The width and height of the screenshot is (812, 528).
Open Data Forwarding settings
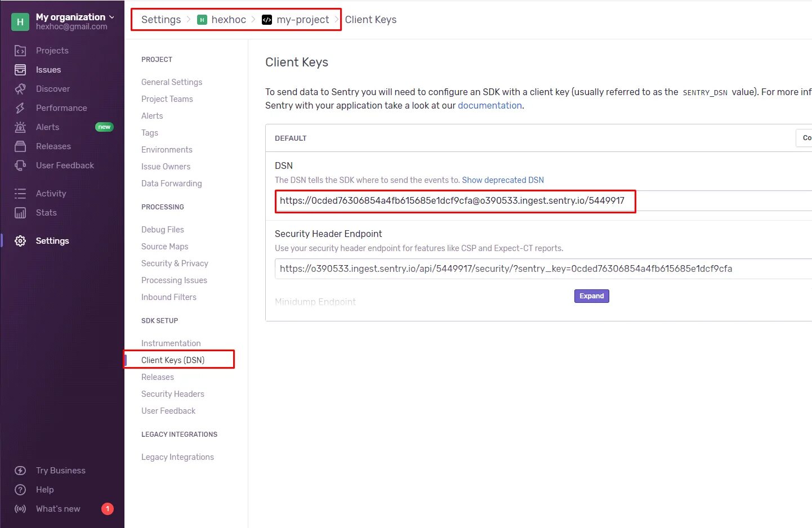(x=171, y=184)
